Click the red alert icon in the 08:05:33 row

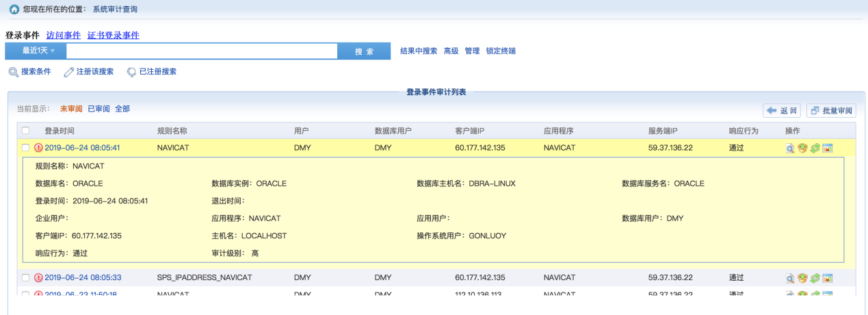click(x=38, y=277)
